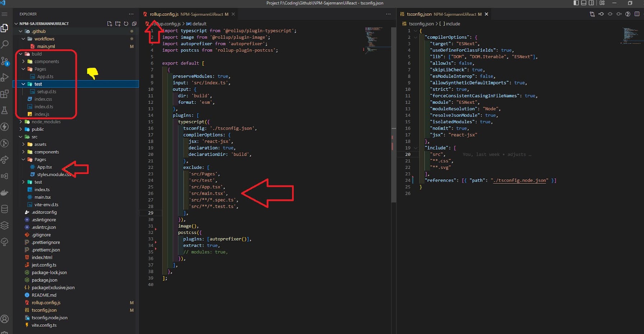The image size is (644, 334).
Task: Toggle primary side bar visibility
Action: point(576,3)
